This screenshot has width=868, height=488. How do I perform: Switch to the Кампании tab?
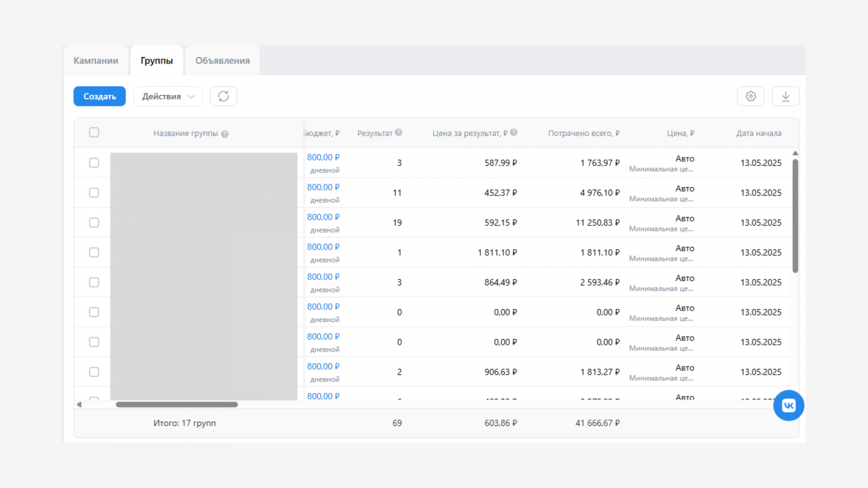click(x=96, y=61)
